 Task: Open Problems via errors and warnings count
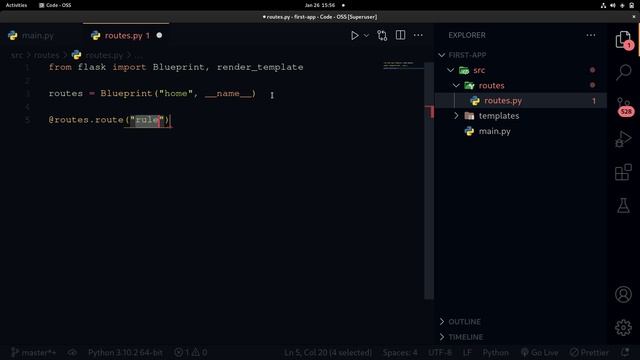coord(191,352)
